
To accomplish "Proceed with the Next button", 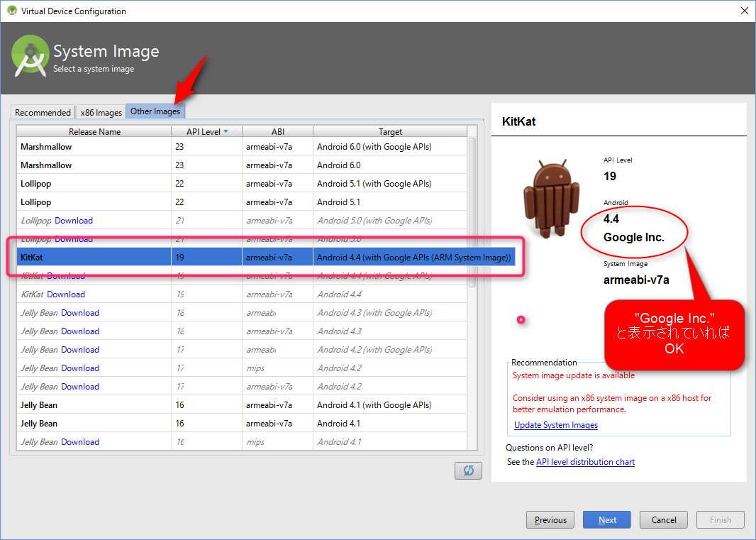I will 607,519.
